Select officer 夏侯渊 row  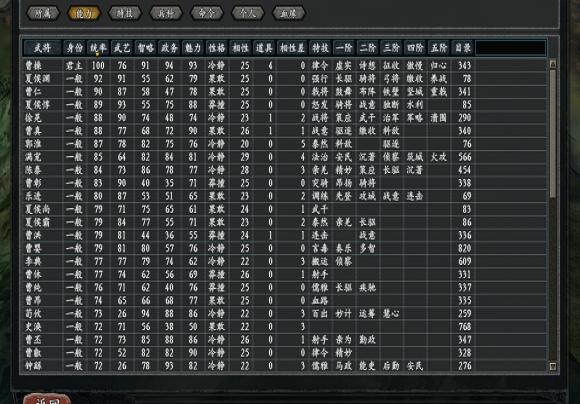click(284, 78)
